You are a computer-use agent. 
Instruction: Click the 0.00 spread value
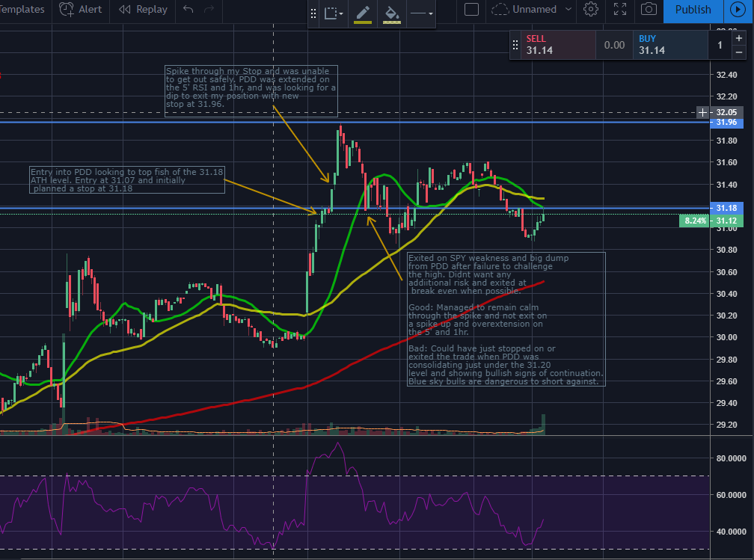(615, 45)
